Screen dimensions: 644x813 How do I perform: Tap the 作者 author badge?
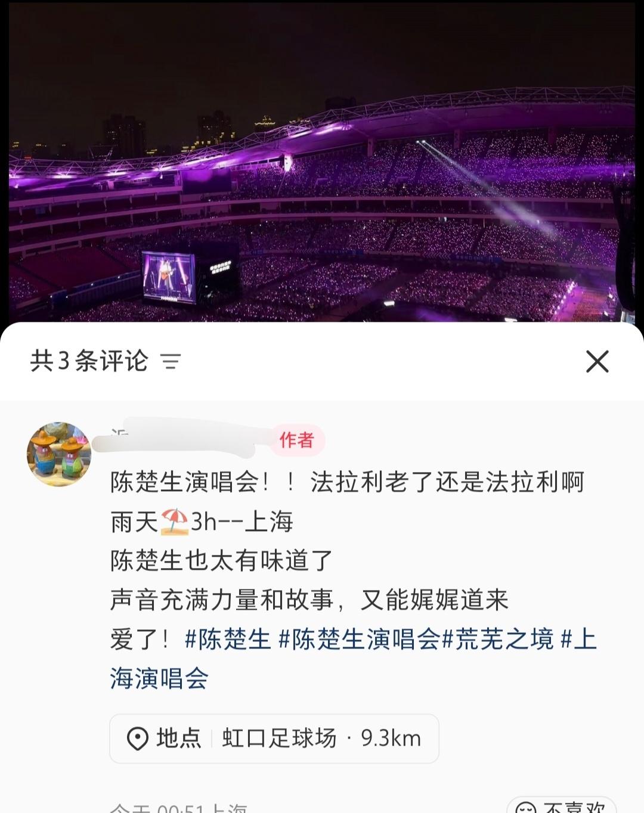click(296, 440)
